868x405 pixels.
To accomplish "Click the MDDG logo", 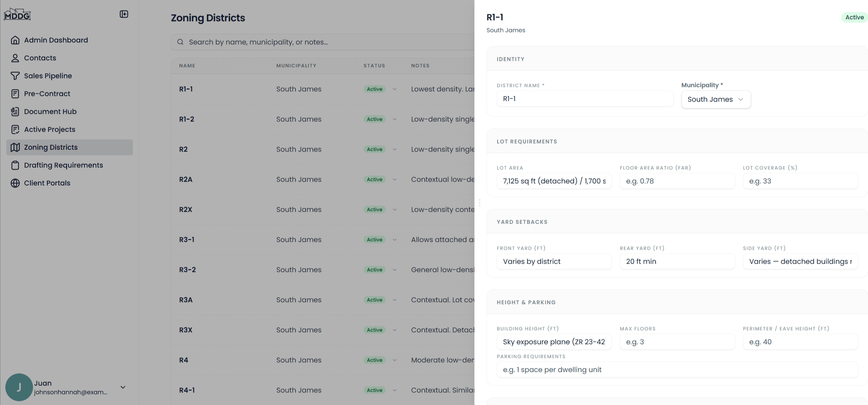I will pos(17,14).
